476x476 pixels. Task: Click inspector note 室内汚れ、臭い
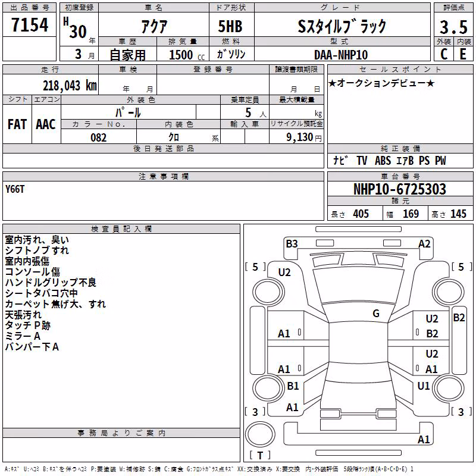[37, 240]
